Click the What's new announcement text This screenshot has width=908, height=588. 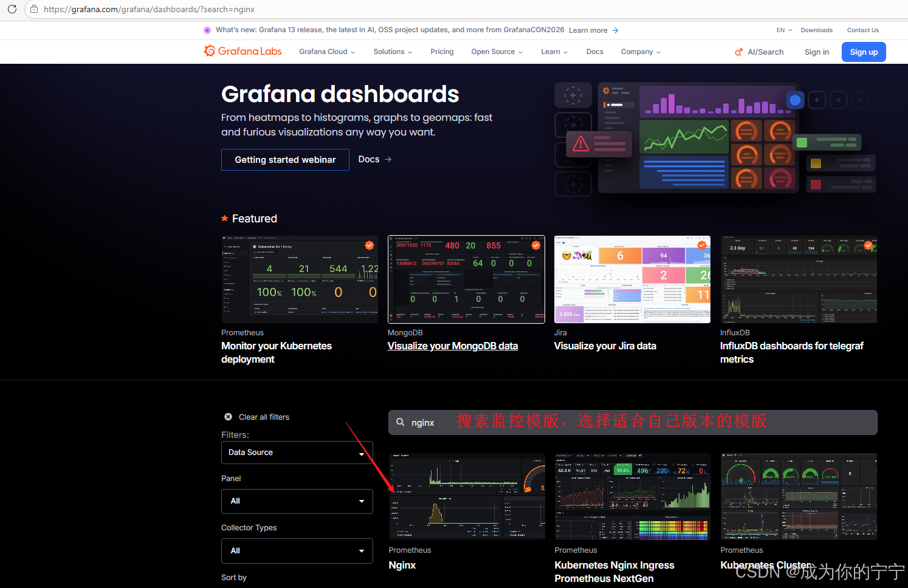[x=390, y=30]
